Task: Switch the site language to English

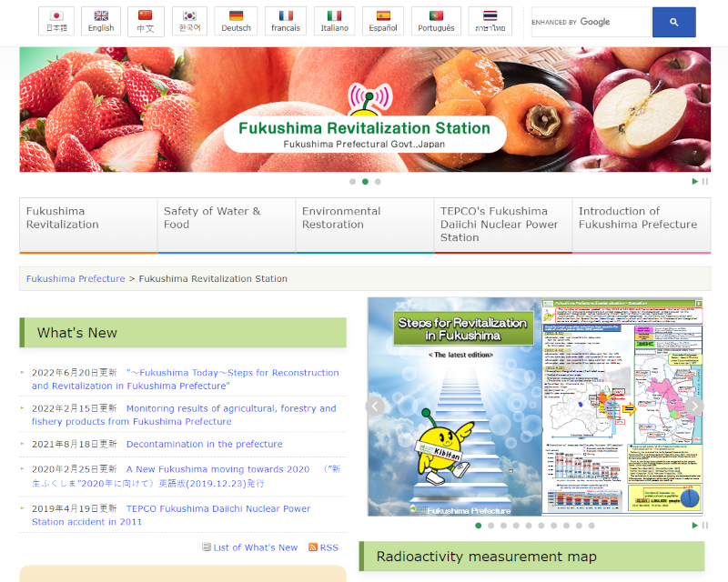Action: pyautogui.click(x=101, y=20)
